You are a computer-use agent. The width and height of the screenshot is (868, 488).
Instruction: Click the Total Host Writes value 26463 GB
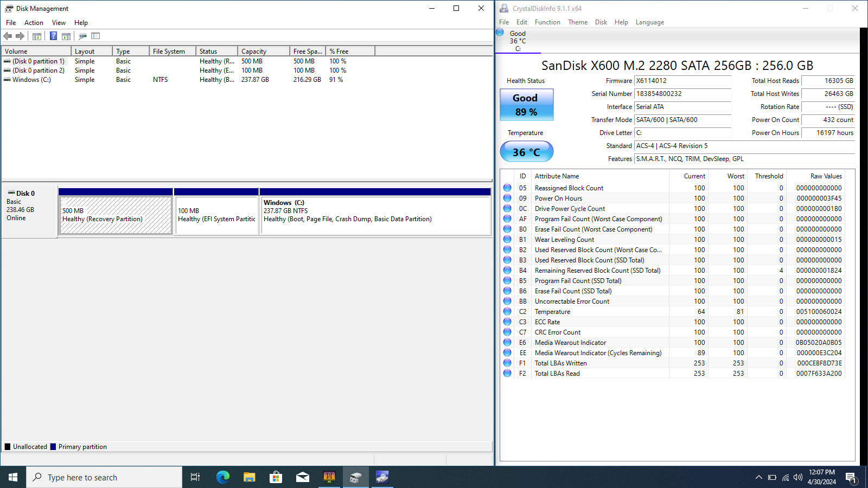(x=828, y=94)
